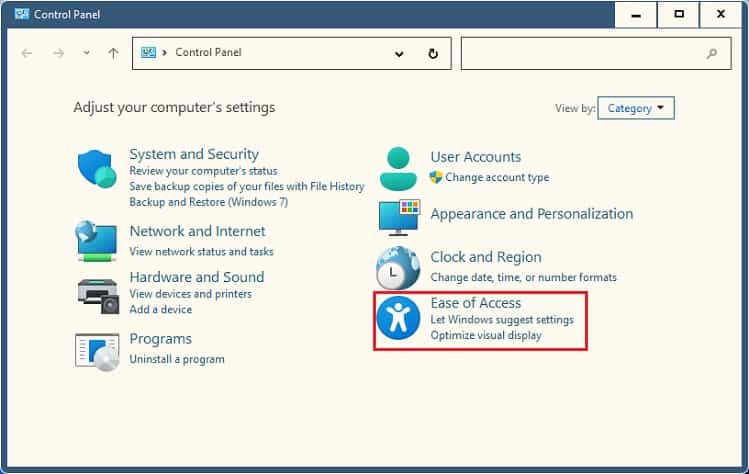749x474 pixels.
Task: Click the Control Panel breadcrumb in address bar
Action: (208, 52)
